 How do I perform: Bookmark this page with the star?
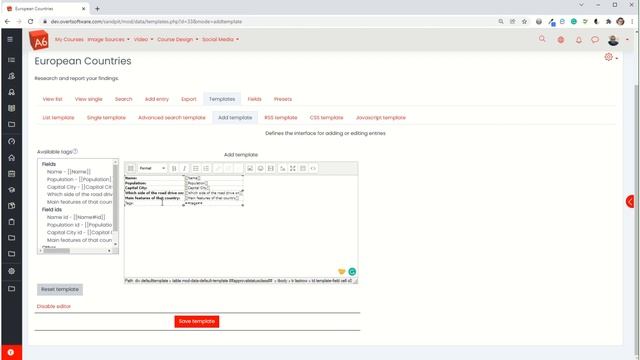(524, 22)
